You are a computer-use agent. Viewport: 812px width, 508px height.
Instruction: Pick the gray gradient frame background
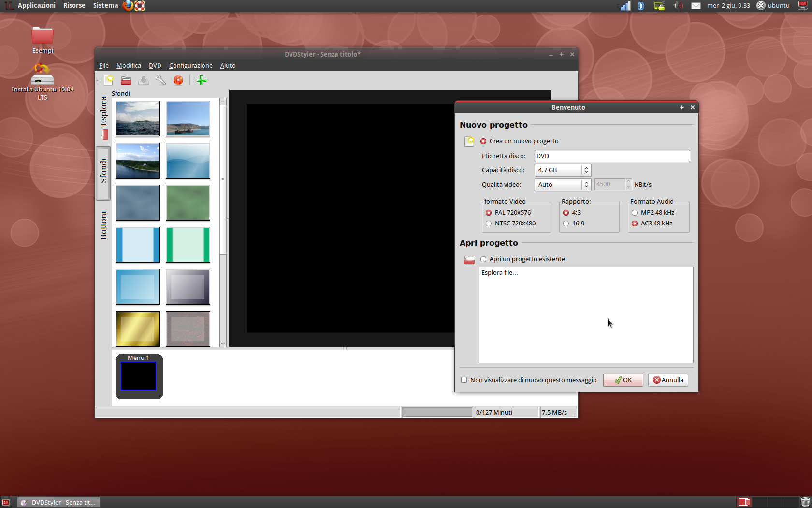click(x=188, y=287)
